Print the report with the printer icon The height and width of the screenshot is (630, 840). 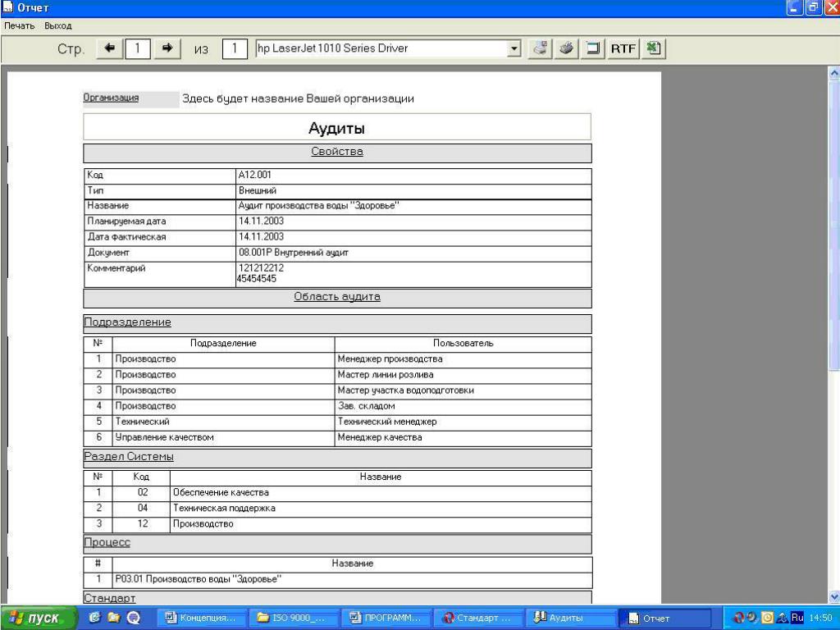[566, 48]
